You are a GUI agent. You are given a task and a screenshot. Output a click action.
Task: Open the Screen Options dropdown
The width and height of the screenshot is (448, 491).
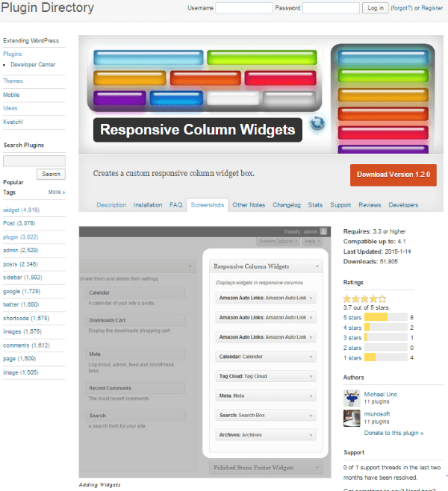pyautogui.click(x=276, y=242)
